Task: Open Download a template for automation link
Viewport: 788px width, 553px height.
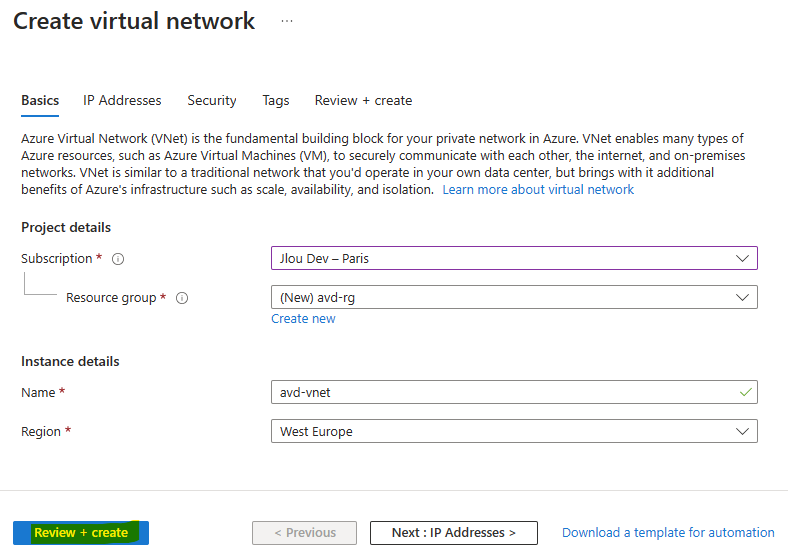Action: pyautogui.click(x=668, y=533)
